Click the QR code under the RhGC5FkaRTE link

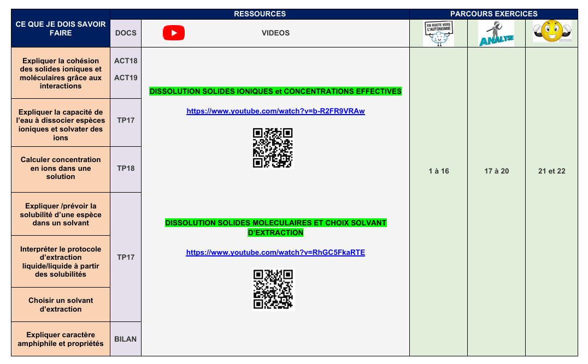(273, 290)
